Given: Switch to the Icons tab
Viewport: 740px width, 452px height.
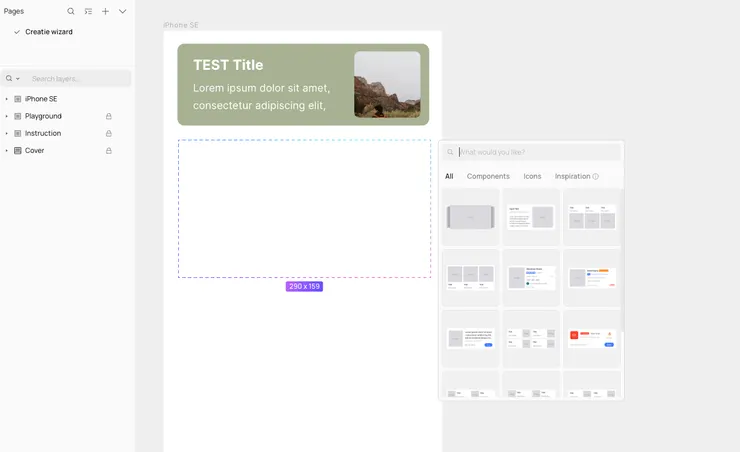Looking at the screenshot, I should click(532, 176).
